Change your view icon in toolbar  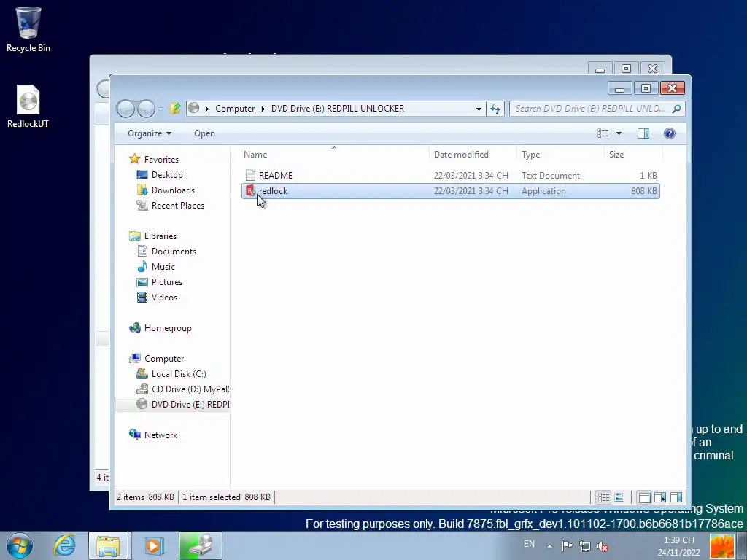coord(603,133)
